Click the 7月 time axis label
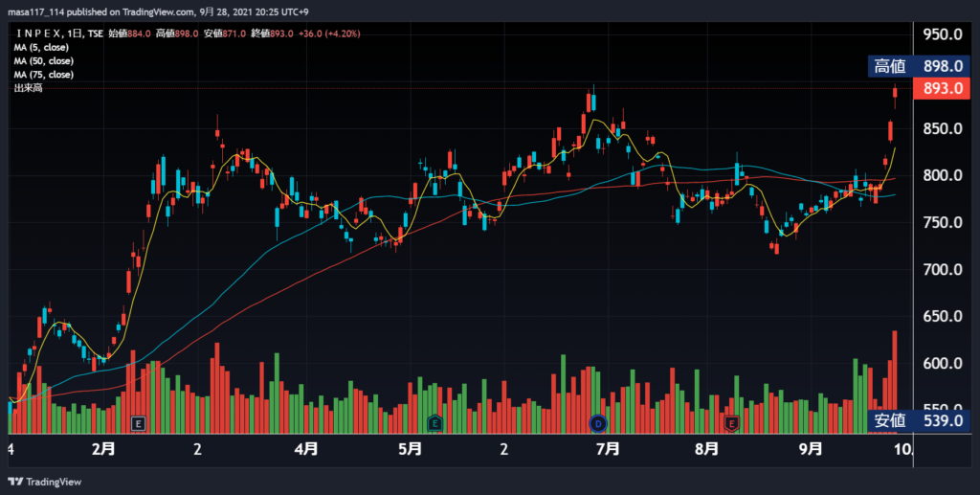 click(x=608, y=449)
